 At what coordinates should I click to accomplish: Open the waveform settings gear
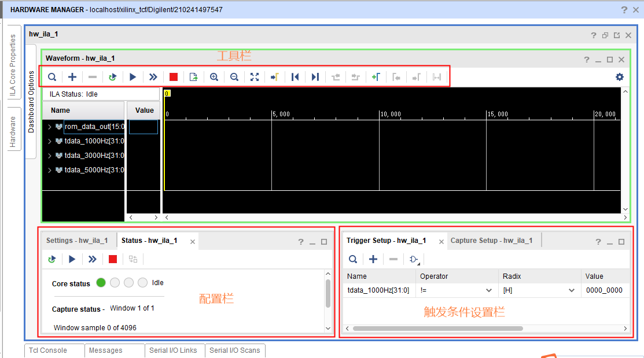[x=620, y=77]
